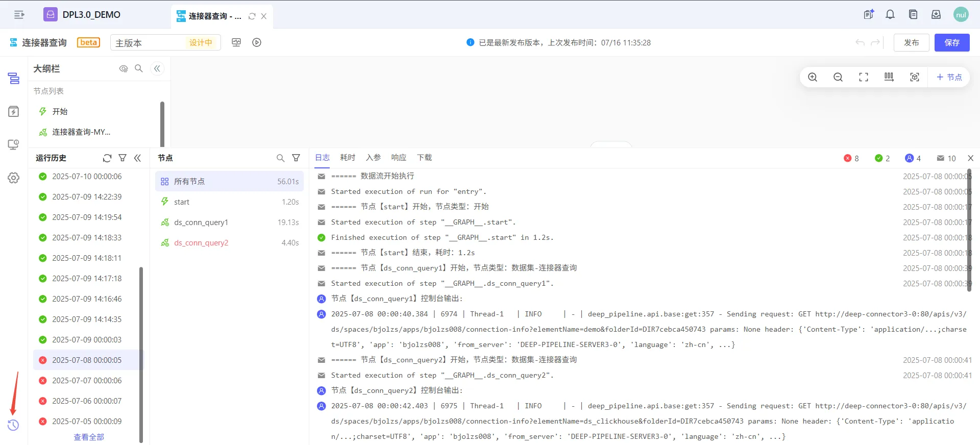The height and width of the screenshot is (445, 980).
Task: Open the 查看全部 link
Action: click(89, 437)
